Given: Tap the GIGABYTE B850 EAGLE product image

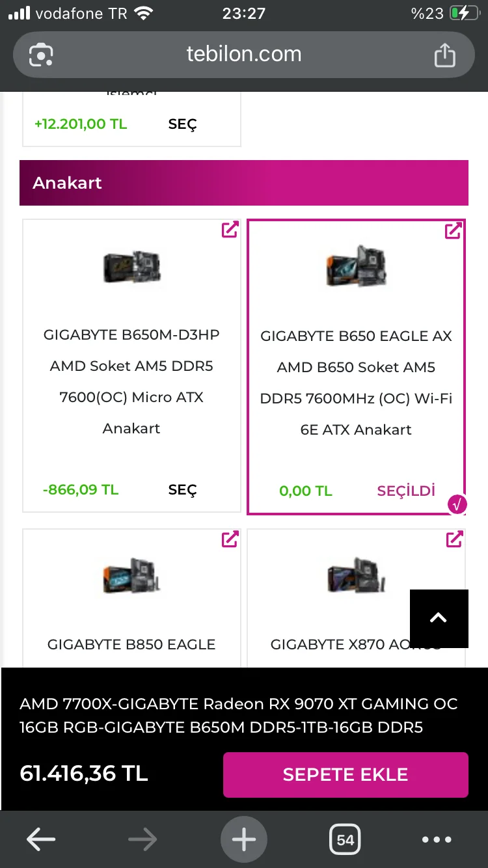Looking at the screenshot, I should (132, 576).
